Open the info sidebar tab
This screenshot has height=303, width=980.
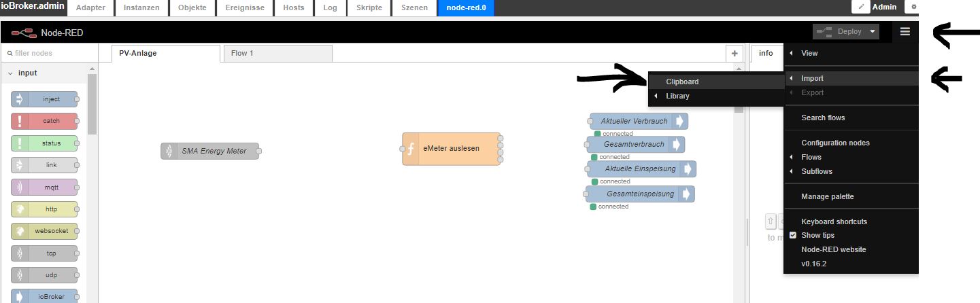pos(766,53)
